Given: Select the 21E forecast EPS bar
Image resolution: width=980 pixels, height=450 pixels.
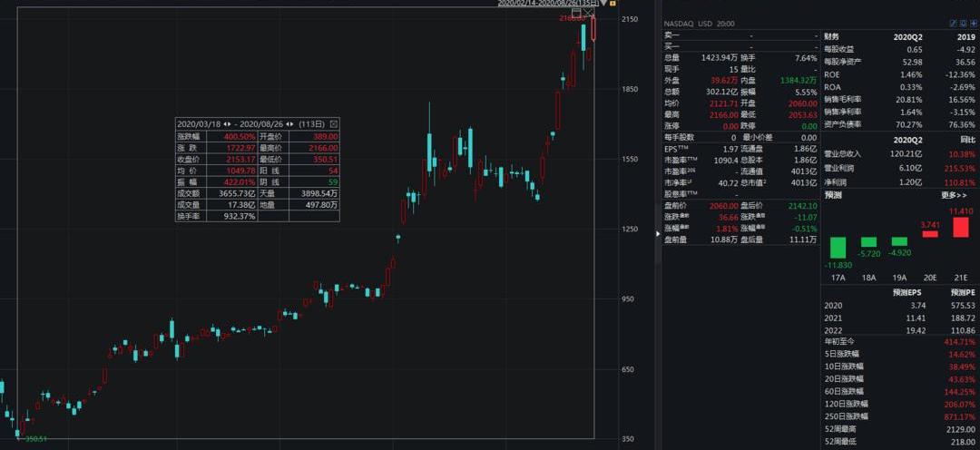Looking at the screenshot, I should [x=960, y=228].
